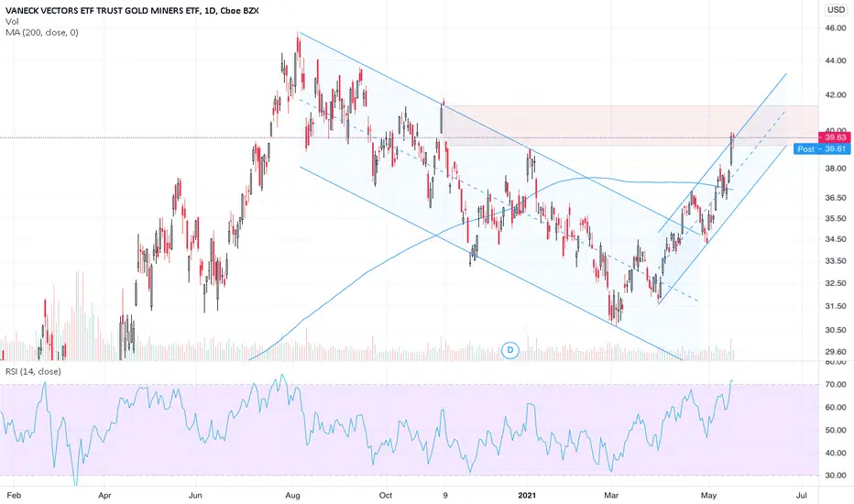This screenshot has width=854, height=504.
Task: Click the '9' date axis label
Action: tap(445, 495)
